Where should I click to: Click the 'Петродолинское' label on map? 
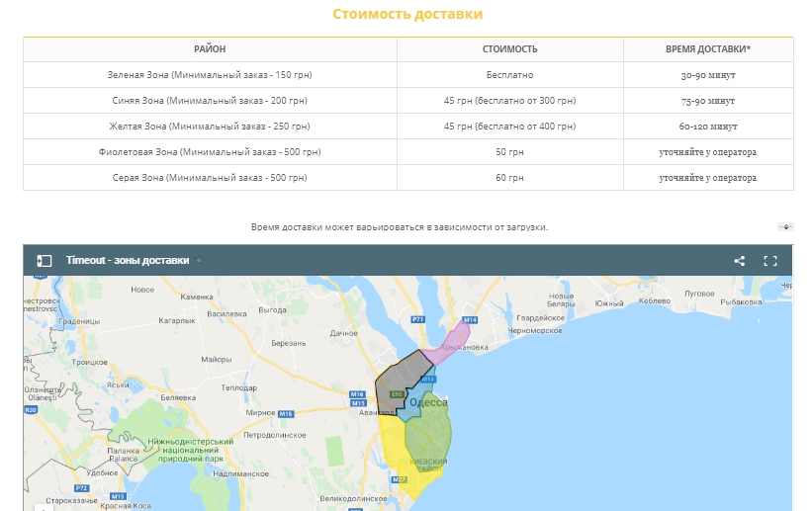(x=275, y=435)
